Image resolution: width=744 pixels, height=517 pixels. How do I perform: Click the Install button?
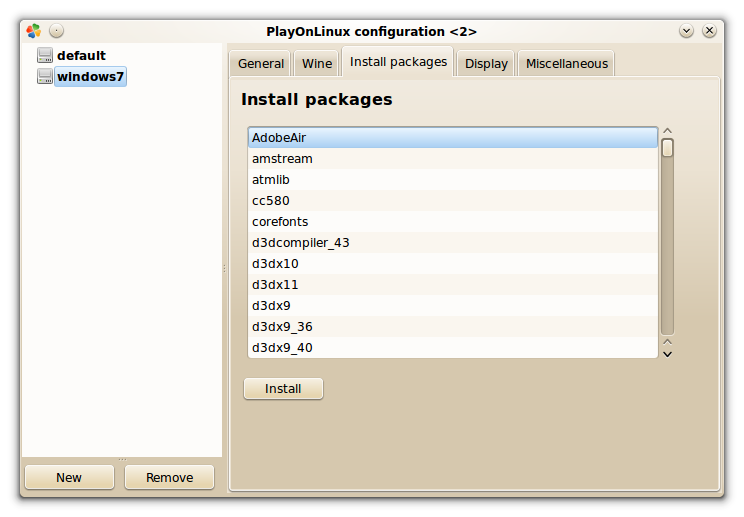click(283, 389)
